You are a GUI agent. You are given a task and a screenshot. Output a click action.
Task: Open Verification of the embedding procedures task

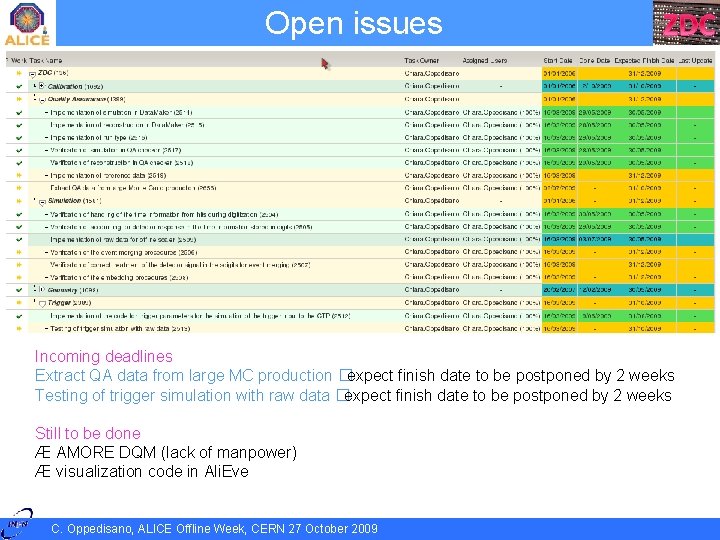(x=119, y=277)
